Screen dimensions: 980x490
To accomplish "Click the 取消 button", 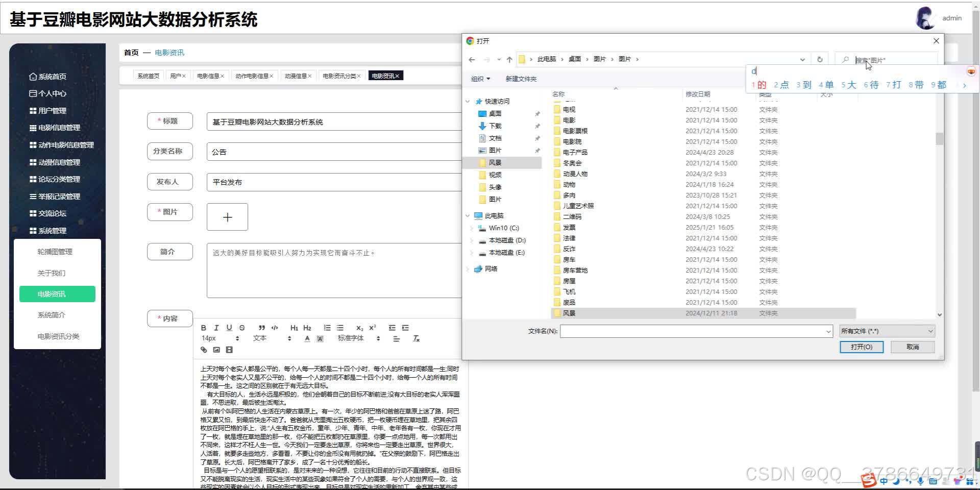I will 913,347.
